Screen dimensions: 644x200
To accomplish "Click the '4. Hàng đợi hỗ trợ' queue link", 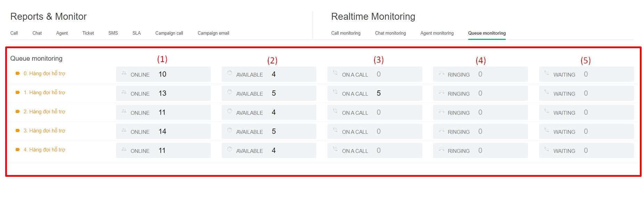I will [x=44, y=150].
